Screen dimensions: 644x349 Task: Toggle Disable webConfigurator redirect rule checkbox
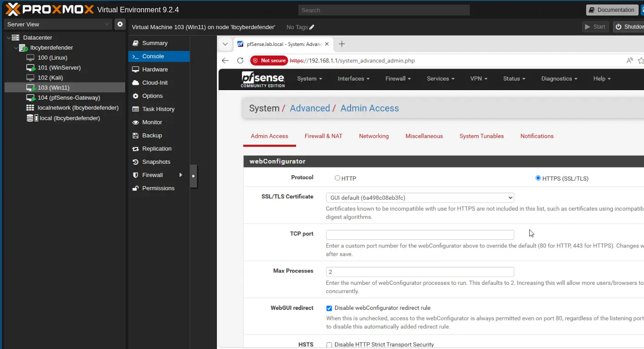coord(329,308)
